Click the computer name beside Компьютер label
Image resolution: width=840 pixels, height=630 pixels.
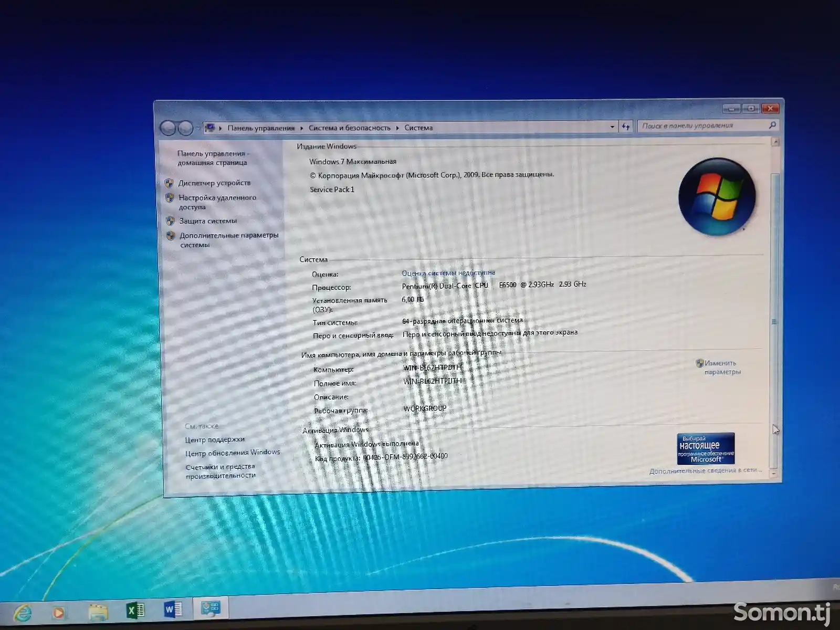coord(433,367)
